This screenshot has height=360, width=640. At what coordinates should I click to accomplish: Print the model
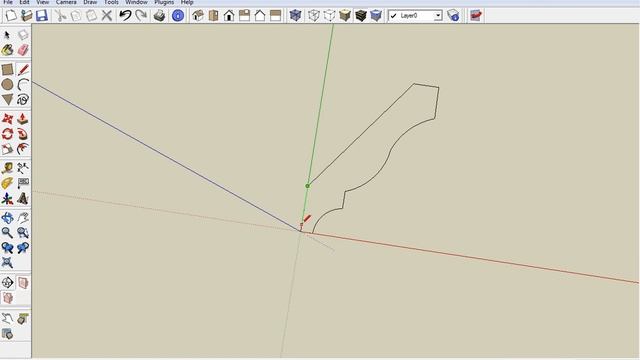(x=159, y=16)
